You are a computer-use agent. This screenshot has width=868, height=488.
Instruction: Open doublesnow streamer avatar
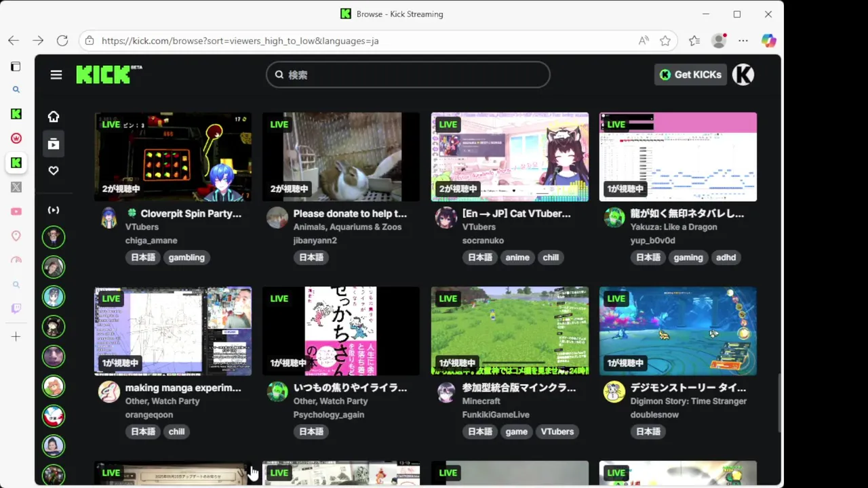[614, 392]
